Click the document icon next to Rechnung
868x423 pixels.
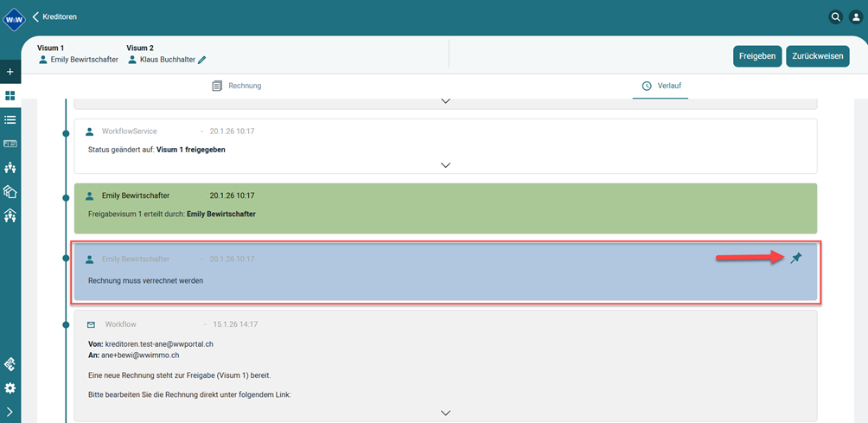pyautogui.click(x=217, y=86)
